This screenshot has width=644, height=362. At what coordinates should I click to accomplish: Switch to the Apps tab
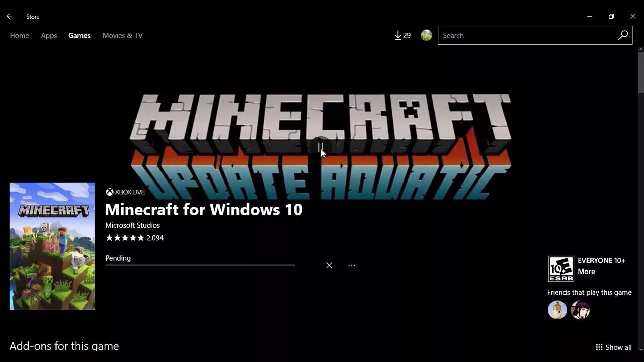pyautogui.click(x=49, y=35)
